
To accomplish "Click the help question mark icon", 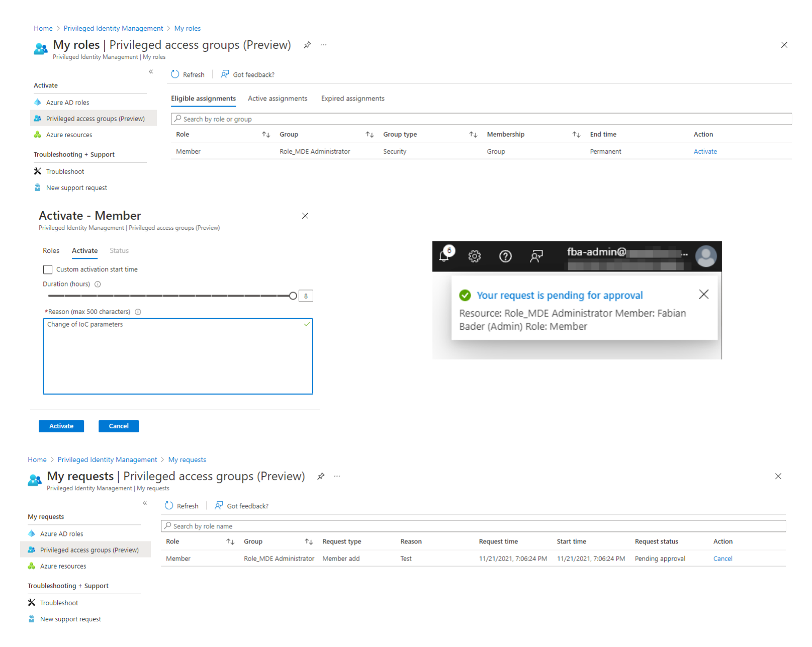I will point(505,256).
